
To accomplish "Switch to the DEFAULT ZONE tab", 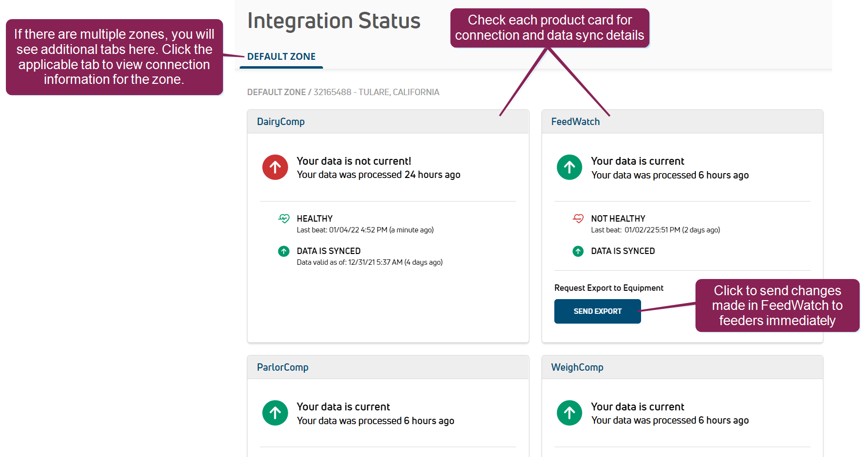I will [x=281, y=57].
